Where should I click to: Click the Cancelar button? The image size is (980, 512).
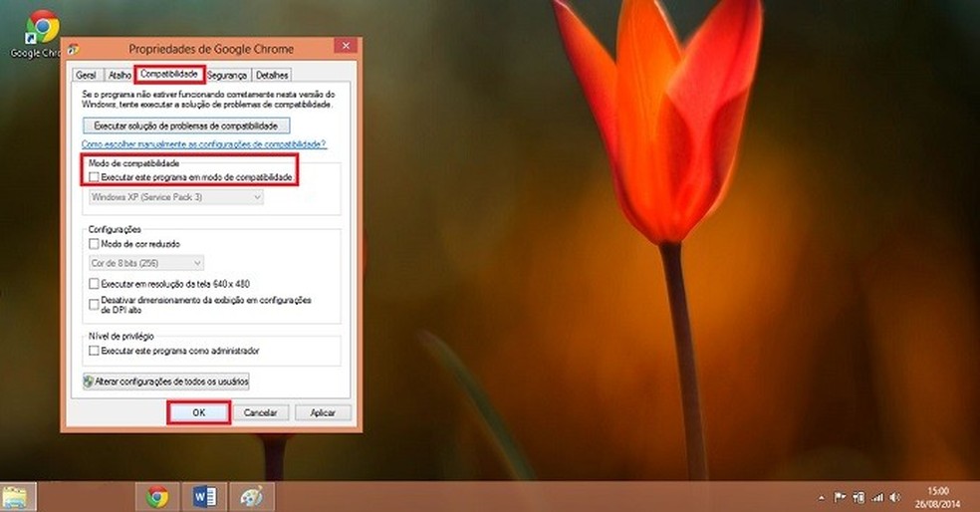click(x=260, y=412)
